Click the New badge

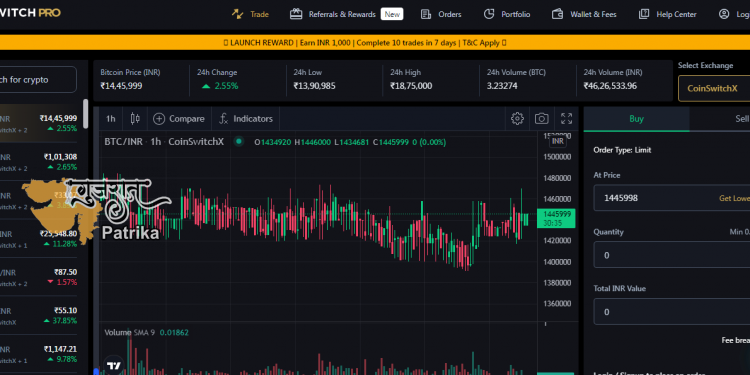tap(392, 14)
